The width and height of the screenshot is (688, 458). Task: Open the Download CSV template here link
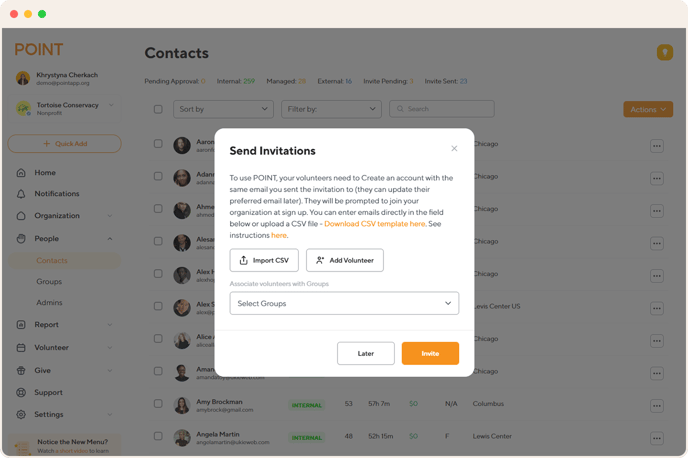(x=375, y=224)
